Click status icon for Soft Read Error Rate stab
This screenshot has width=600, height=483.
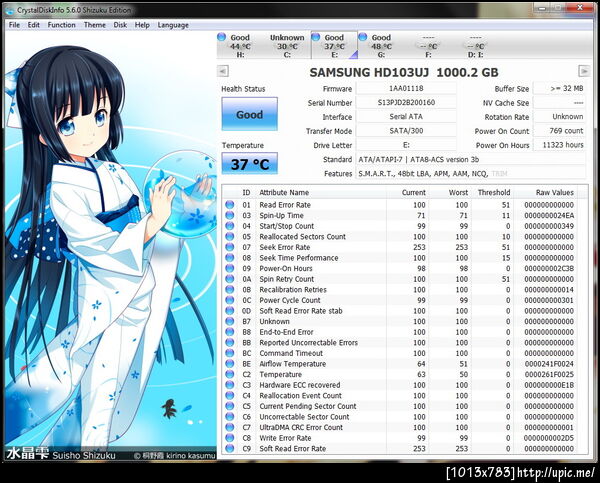click(230, 311)
